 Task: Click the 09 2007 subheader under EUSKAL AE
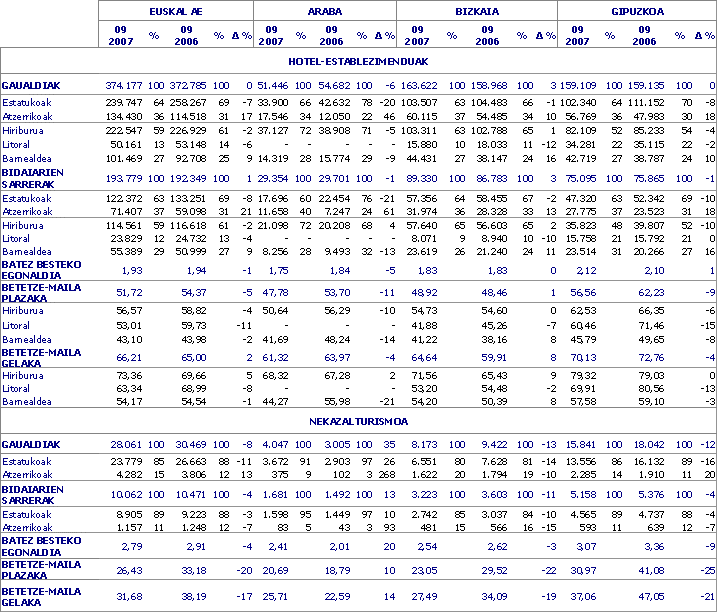[x=122, y=35]
